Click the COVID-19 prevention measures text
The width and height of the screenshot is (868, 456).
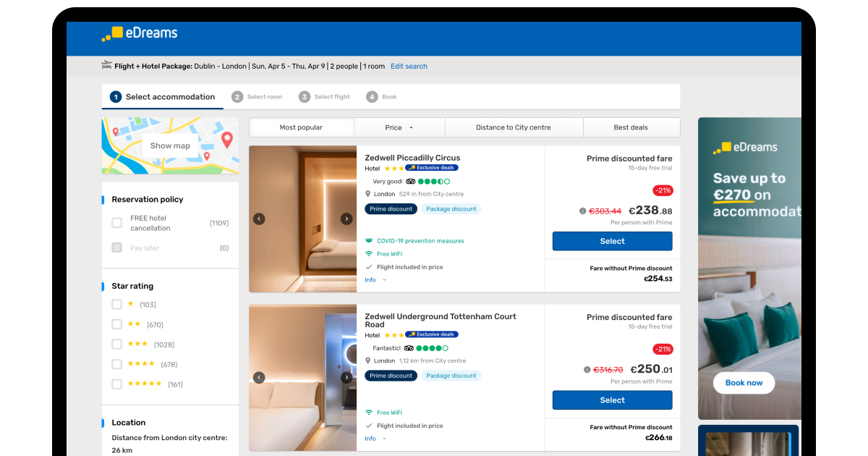point(420,241)
